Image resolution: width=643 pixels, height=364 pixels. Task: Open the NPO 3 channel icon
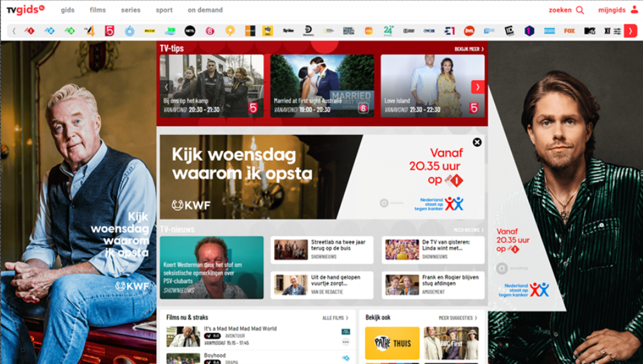point(70,31)
